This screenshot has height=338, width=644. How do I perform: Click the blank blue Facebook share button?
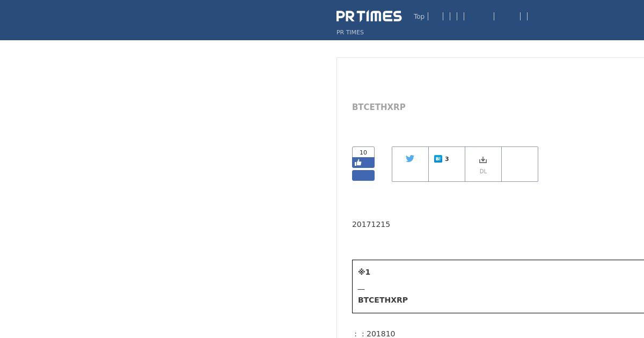tap(363, 175)
